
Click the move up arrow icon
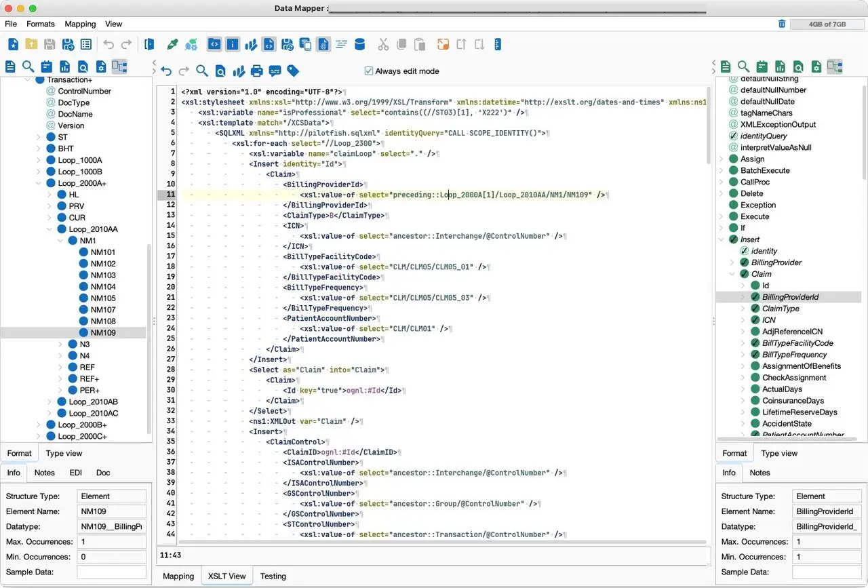point(461,45)
